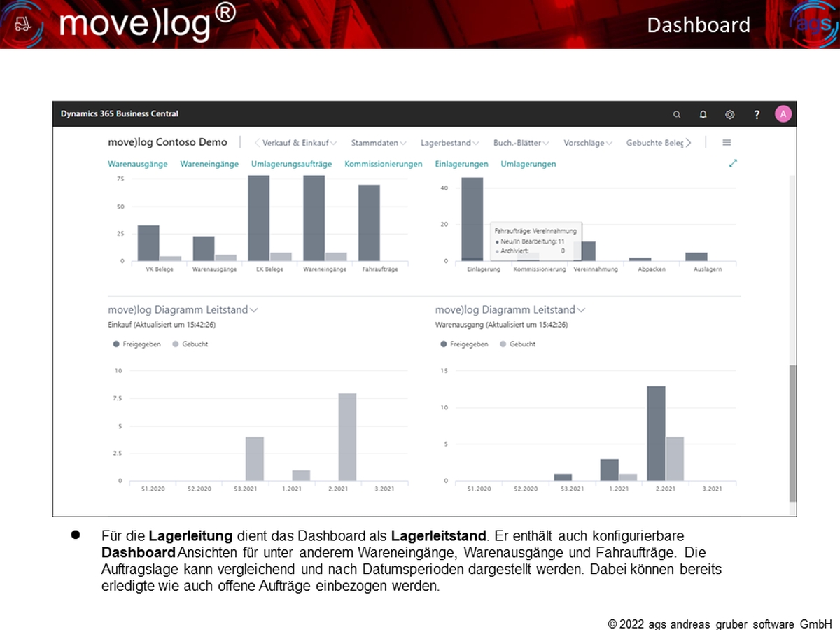The height and width of the screenshot is (630, 840).
Task: Click the move)log Contoso Demo heading
Action: [x=168, y=142]
